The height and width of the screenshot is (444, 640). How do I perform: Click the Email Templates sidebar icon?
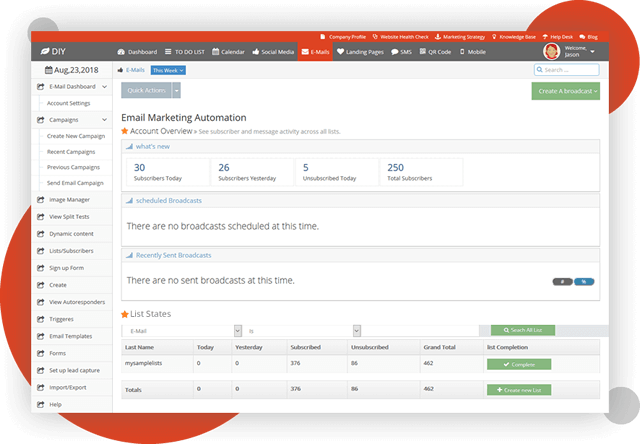tap(40, 336)
